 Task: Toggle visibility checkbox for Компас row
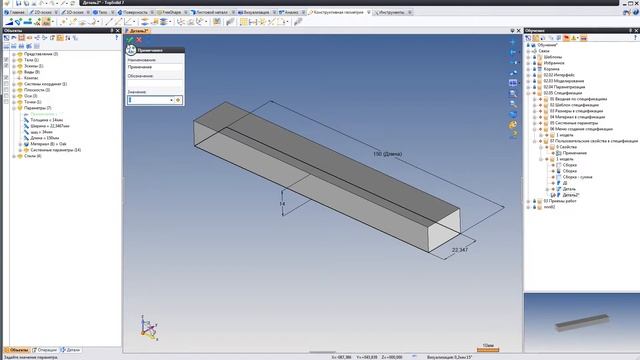(x=6, y=78)
